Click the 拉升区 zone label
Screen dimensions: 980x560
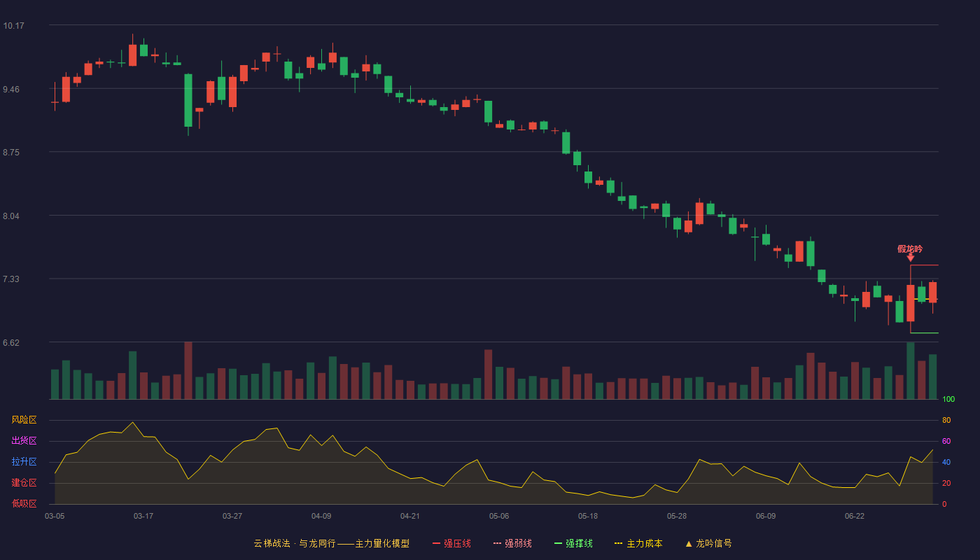pyautogui.click(x=24, y=462)
